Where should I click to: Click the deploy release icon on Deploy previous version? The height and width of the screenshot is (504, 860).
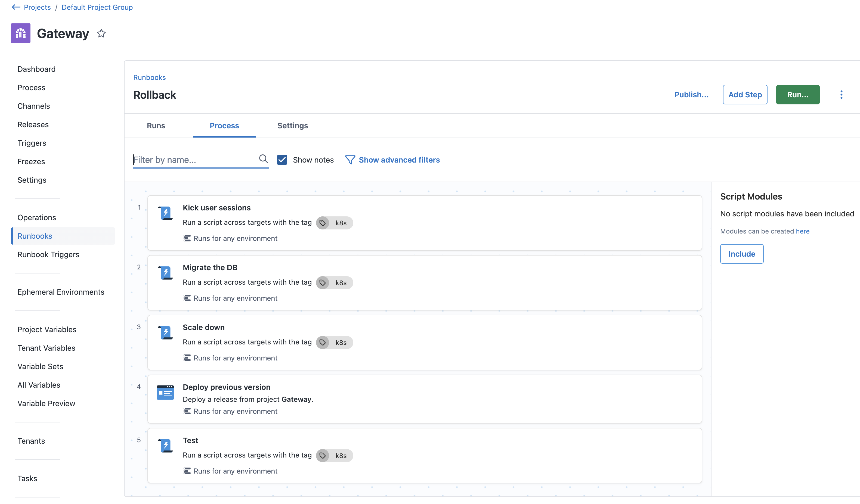pyautogui.click(x=166, y=392)
